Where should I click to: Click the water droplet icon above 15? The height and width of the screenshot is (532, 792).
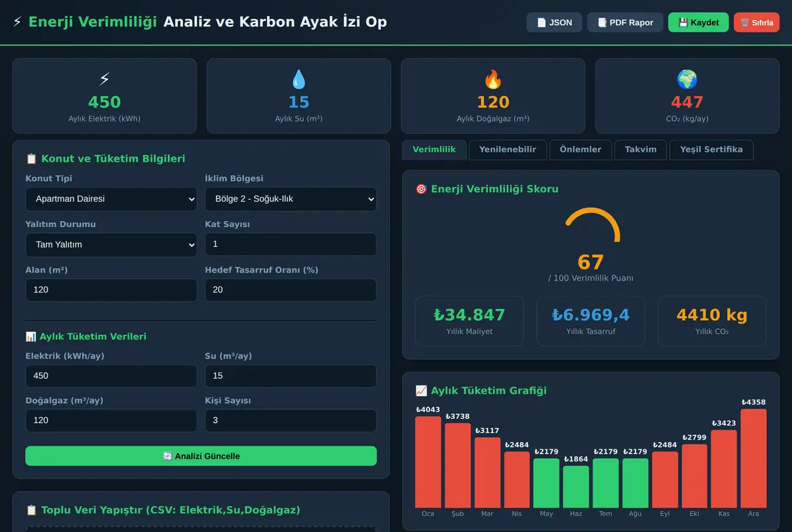[299, 80]
